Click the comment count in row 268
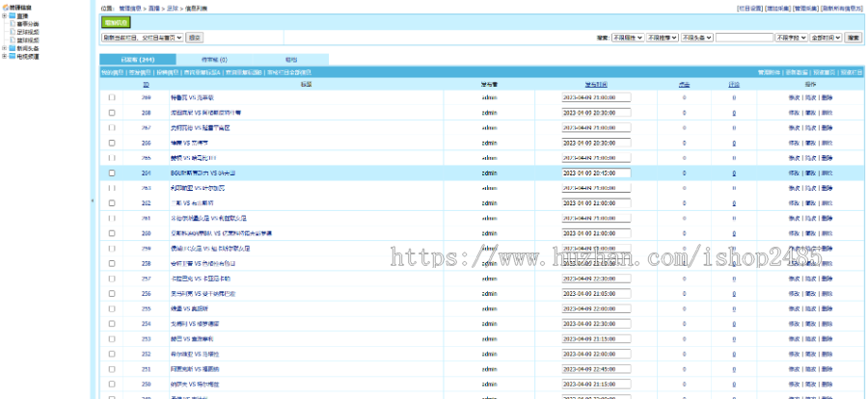 pos(734,113)
